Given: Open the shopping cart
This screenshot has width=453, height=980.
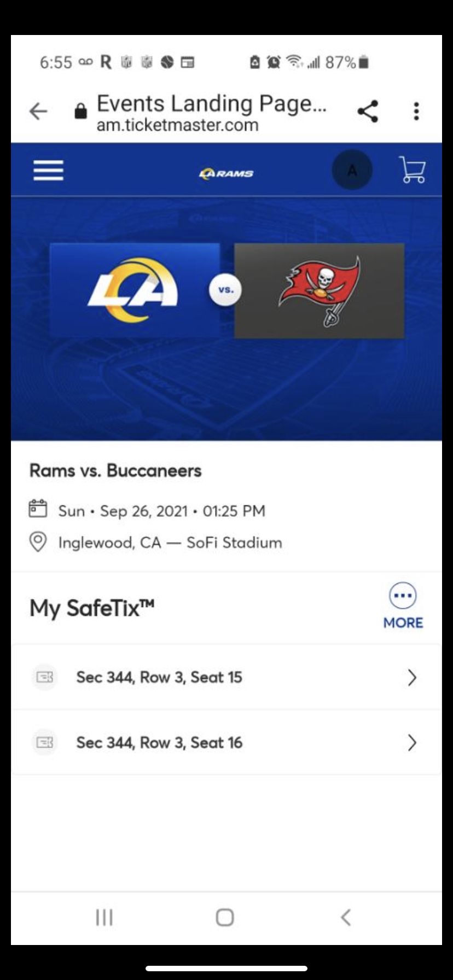Looking at the screenshot, I should (x=413, y=170).
